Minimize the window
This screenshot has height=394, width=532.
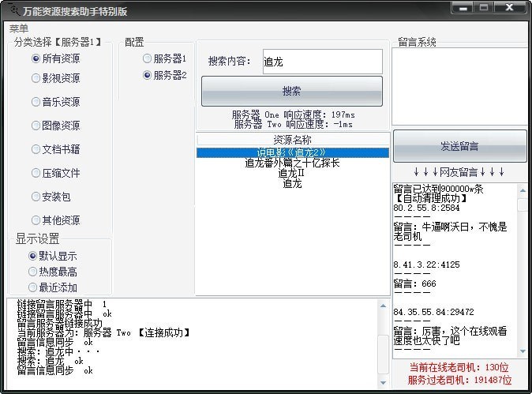[x=463, y=7]
